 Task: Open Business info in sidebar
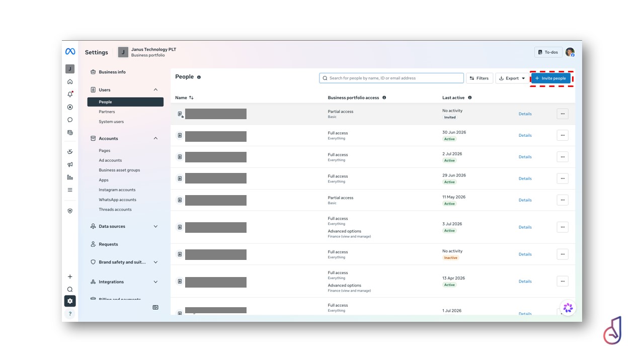pyautogui.click(x=112, y=72)
